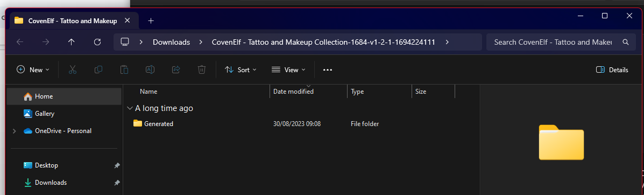Open the Sort dropdown menu
644x195 pixels.
[240, 70]
